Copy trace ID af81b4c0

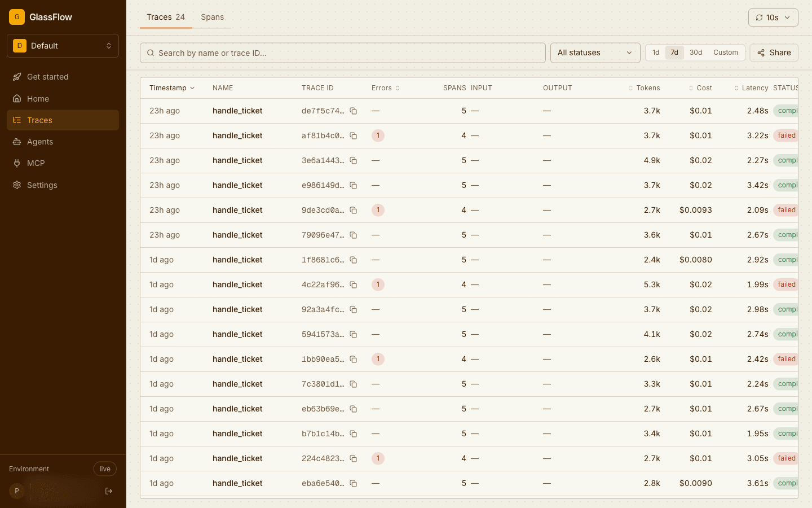click(x=354, y=136)
